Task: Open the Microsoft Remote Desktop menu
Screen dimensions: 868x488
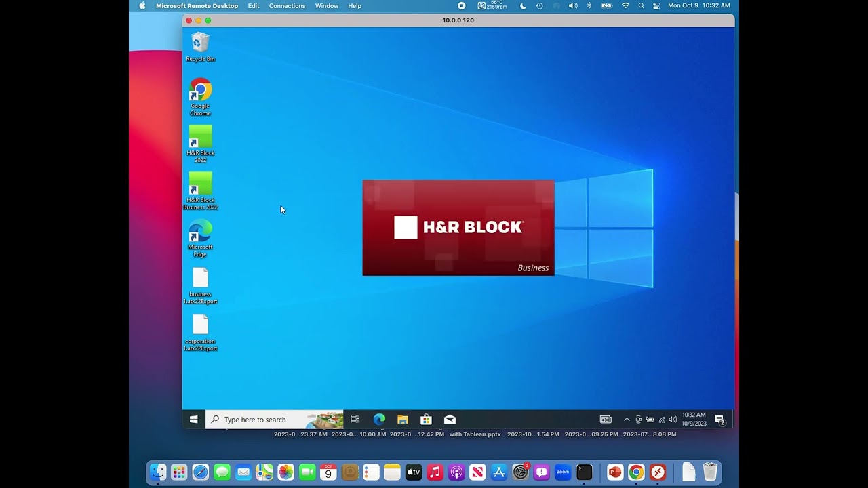Action: (197, 5)
